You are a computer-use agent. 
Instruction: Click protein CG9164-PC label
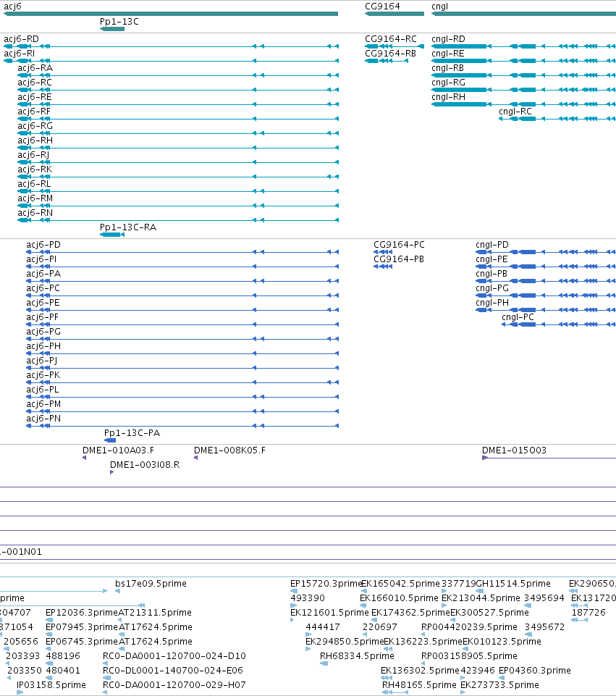click(x=399, y=245)
